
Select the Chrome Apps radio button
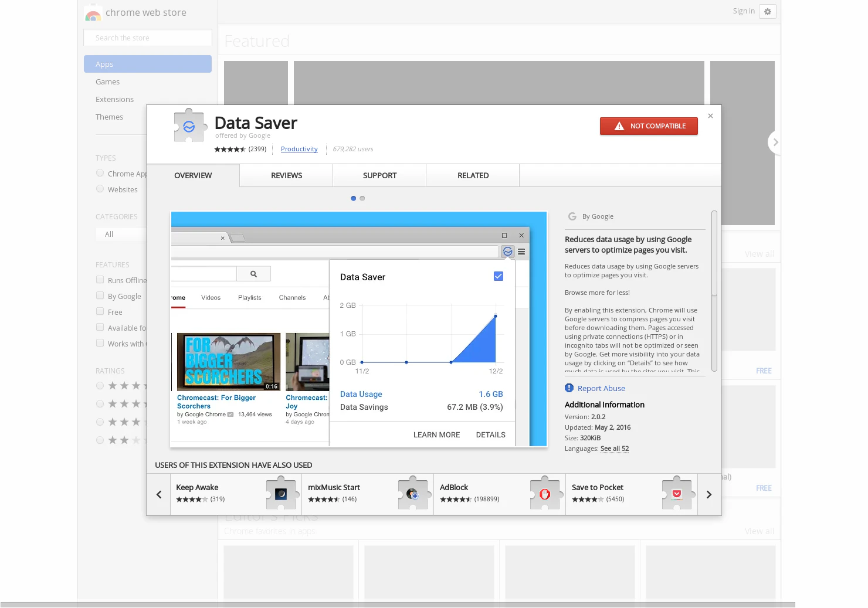tap(100, 173)
